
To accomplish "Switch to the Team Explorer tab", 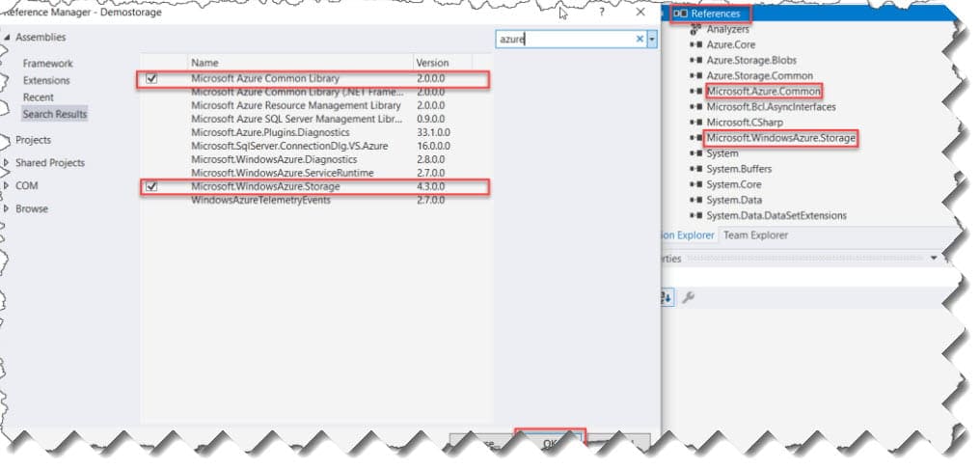I will point(755,235).
